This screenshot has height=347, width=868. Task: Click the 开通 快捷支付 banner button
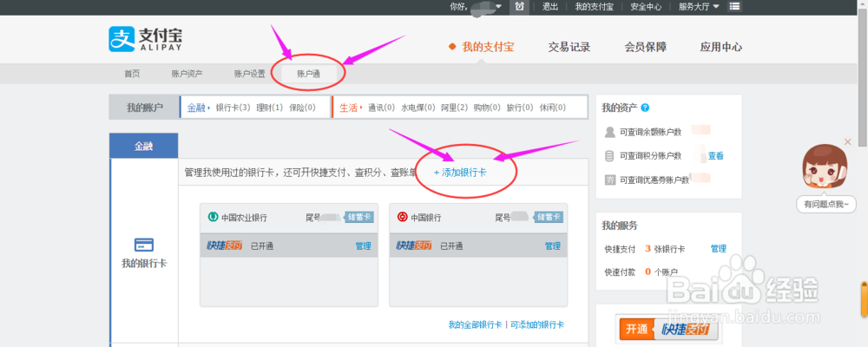pyautogui.click(x=668, y=329)
